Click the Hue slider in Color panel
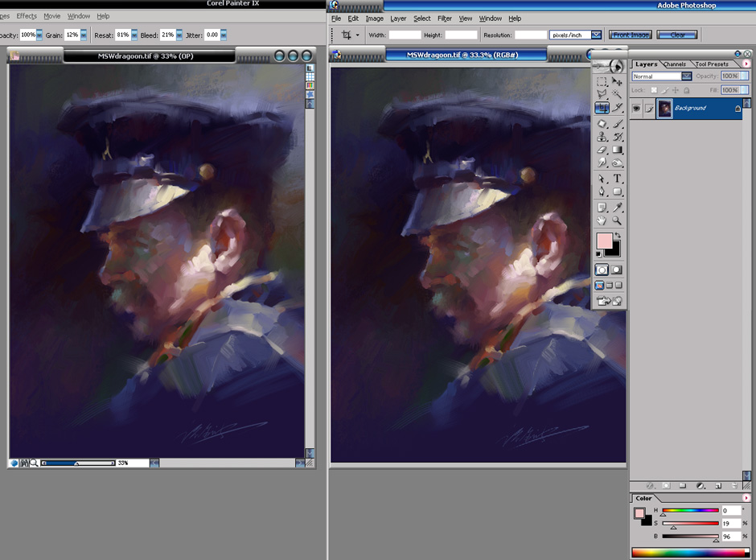This screenshot has height=560, width=756. 690,510
